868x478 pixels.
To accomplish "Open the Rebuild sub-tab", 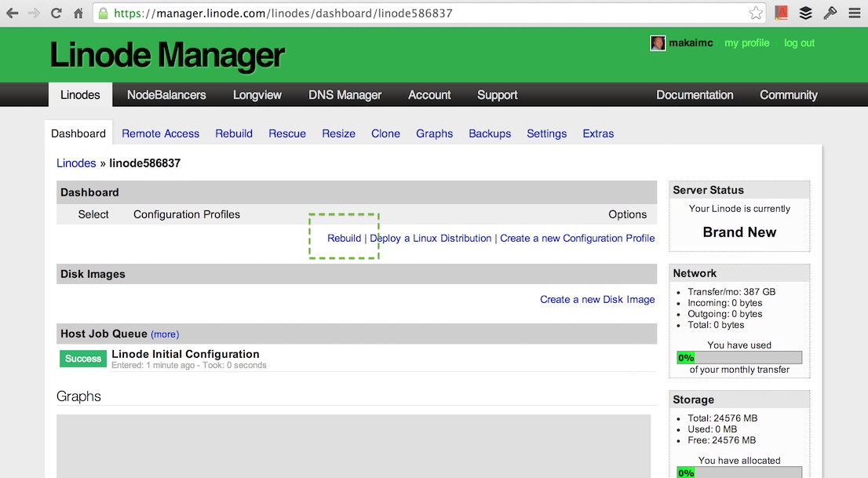I will tap(234, 133).
